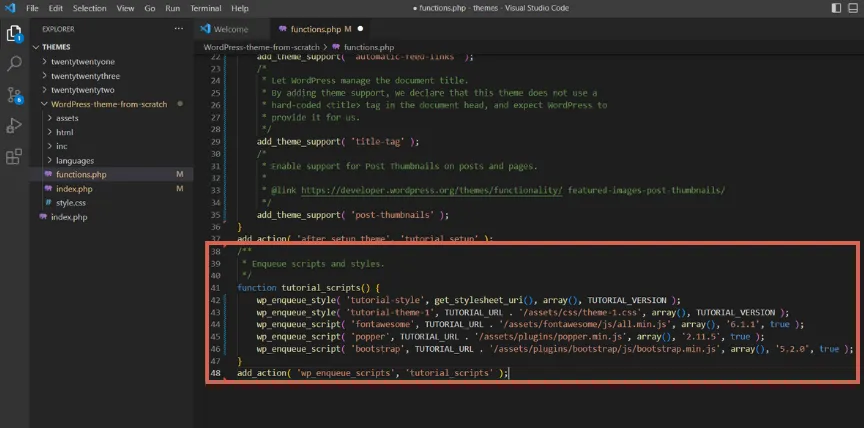Viewport: 864px width, 428px height.
Task: Follow the developer.wordpress.org link in comment
Action: (432, 191)
